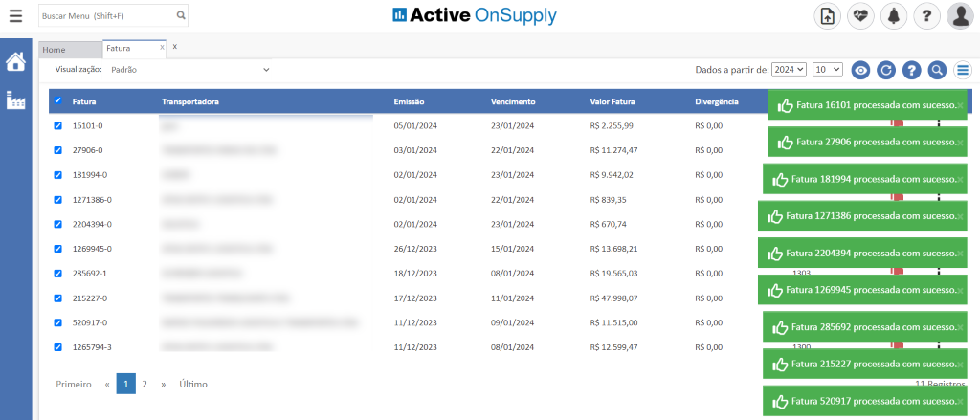Viewport: 980px width, 420px height.
Task: Open the hamburger main menu
Action: tap(15, 15)
